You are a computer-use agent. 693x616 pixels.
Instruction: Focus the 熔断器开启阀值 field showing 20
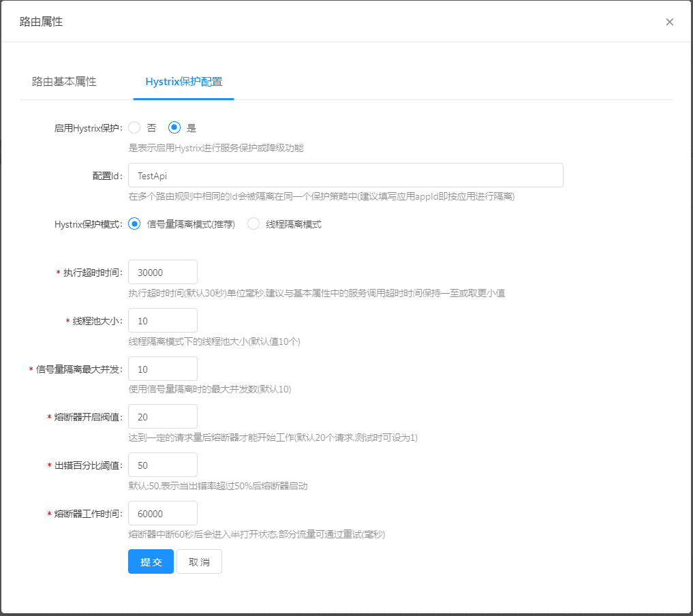point(163,417)
